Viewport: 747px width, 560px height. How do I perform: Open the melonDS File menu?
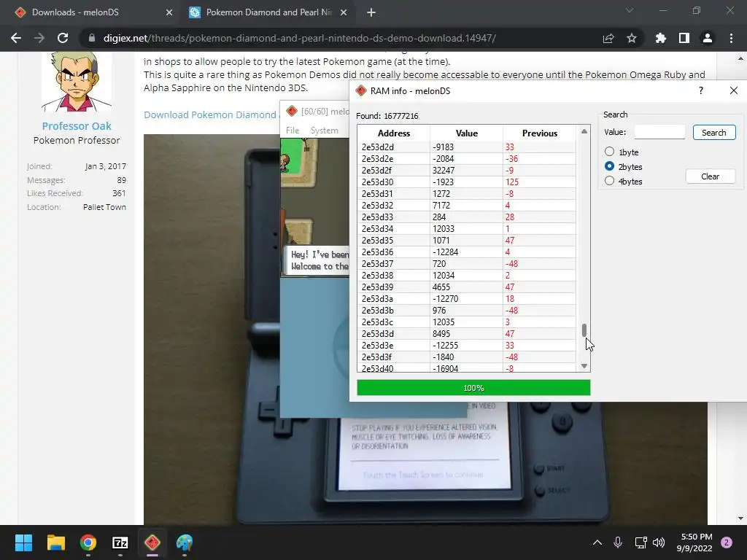coord(293,131)
